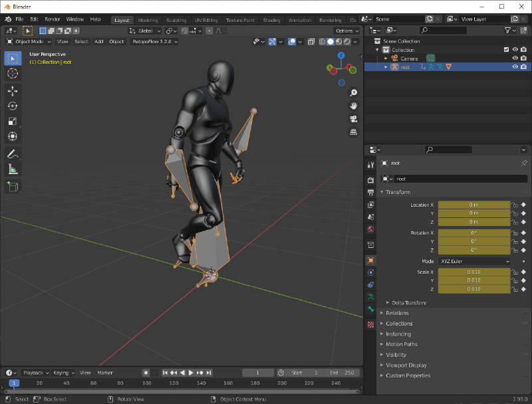Open the Playback dropdown in timeline
Screen dimensions: 532x404
(x=36, y=373)
